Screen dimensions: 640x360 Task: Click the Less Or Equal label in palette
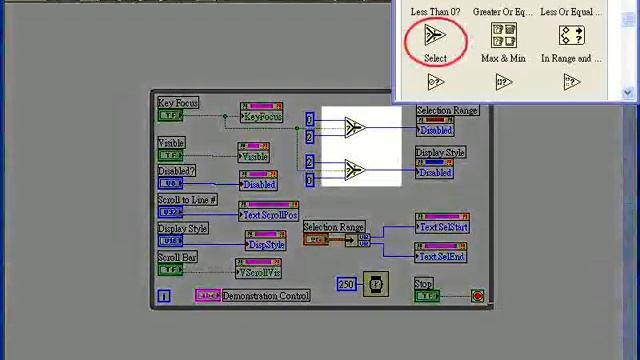571,12
